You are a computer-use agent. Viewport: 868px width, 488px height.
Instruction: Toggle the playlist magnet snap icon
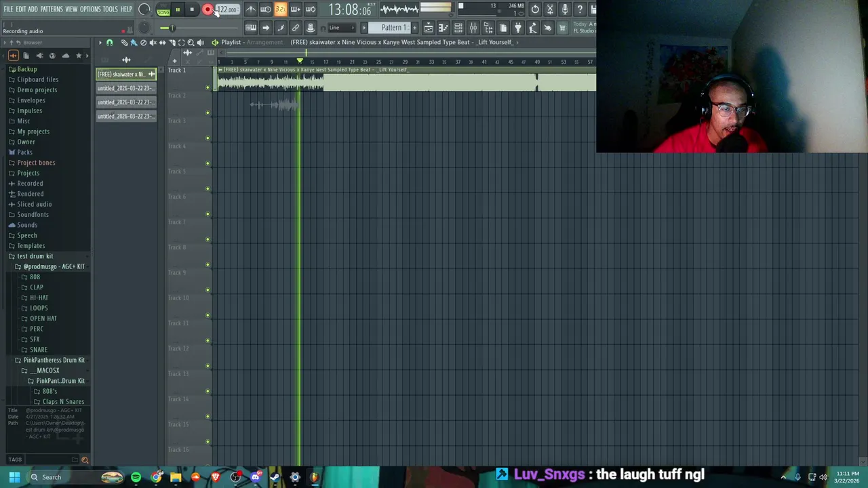(109, 43)
